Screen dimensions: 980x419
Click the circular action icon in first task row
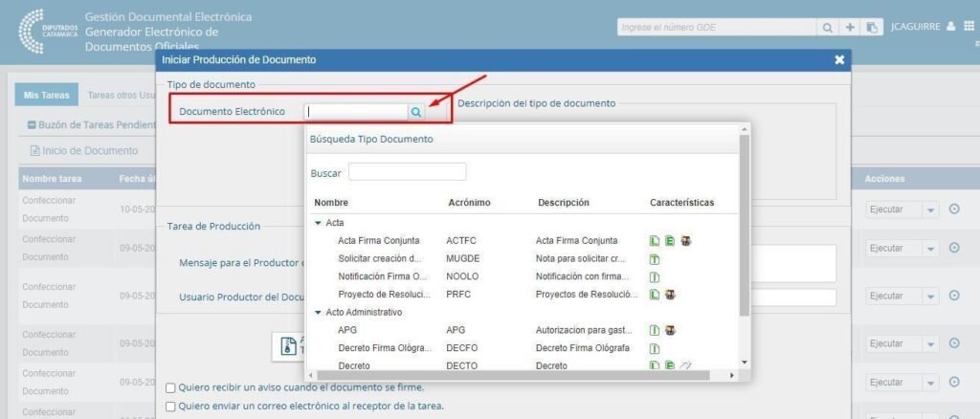(x=954, y=209)
